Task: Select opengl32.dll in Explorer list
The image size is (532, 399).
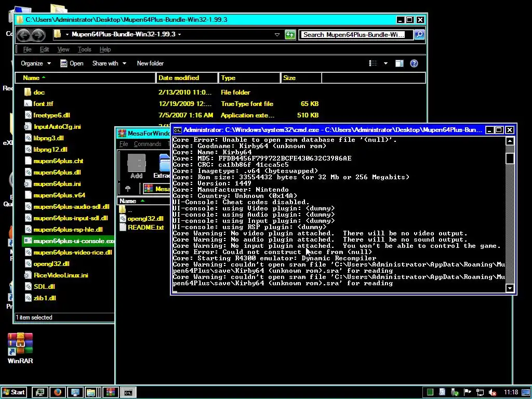Action: click(51, 264)
